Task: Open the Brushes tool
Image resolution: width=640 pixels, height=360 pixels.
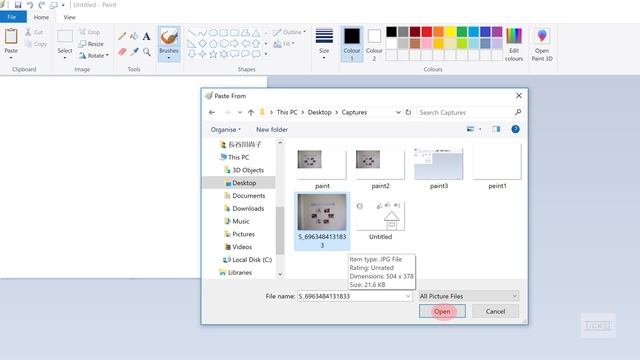Action: coord(169,43)
